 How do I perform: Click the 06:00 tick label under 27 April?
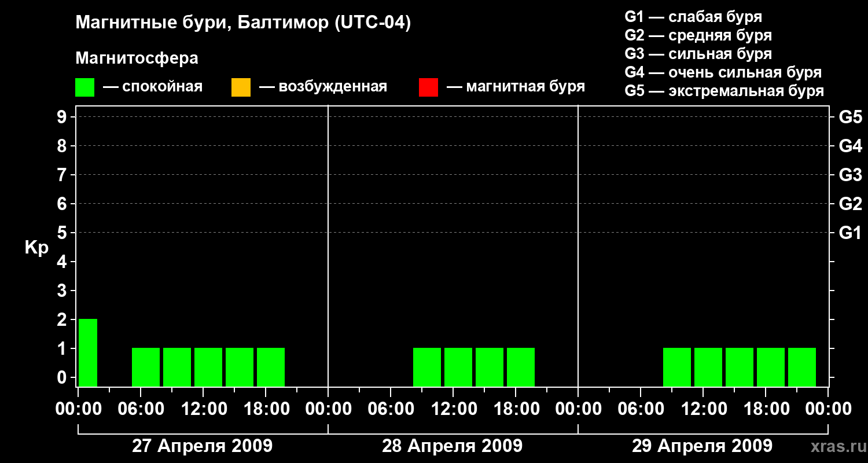141,409
